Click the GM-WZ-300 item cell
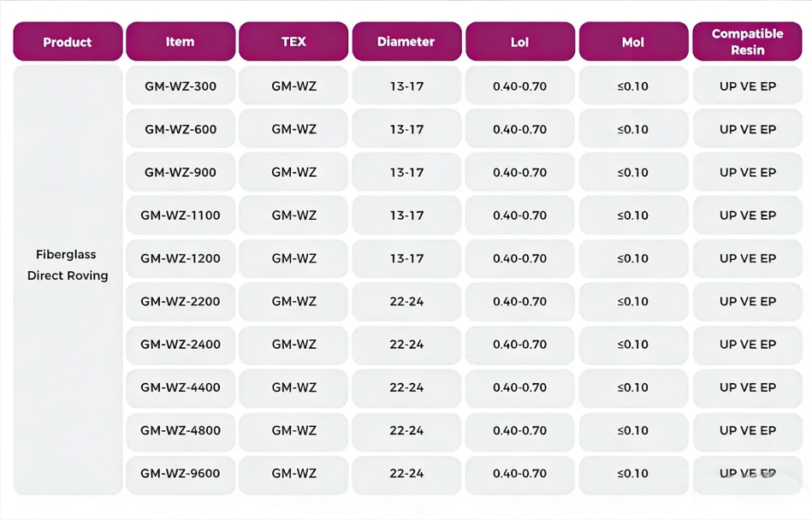This screenshot has height=520, width=812. [x=181, y=86]
